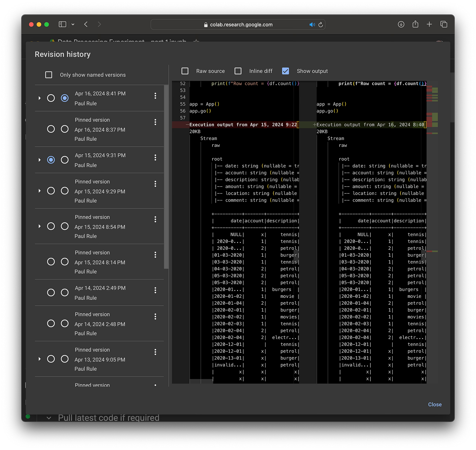This screenshot has width=476, height=450.
Task: Open three-dot menu for Apr 15 9:31 PM revision
Action: (x=155, y=157)
